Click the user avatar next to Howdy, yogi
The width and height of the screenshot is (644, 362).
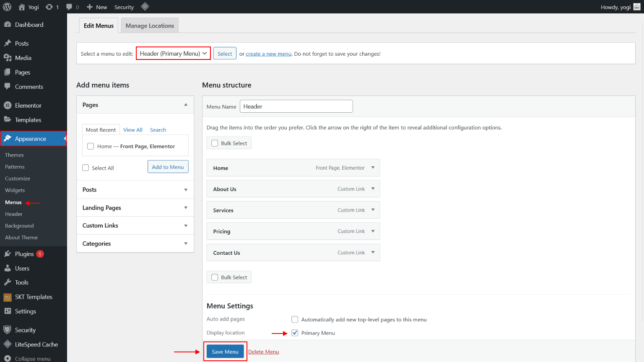tap(637, 7)
